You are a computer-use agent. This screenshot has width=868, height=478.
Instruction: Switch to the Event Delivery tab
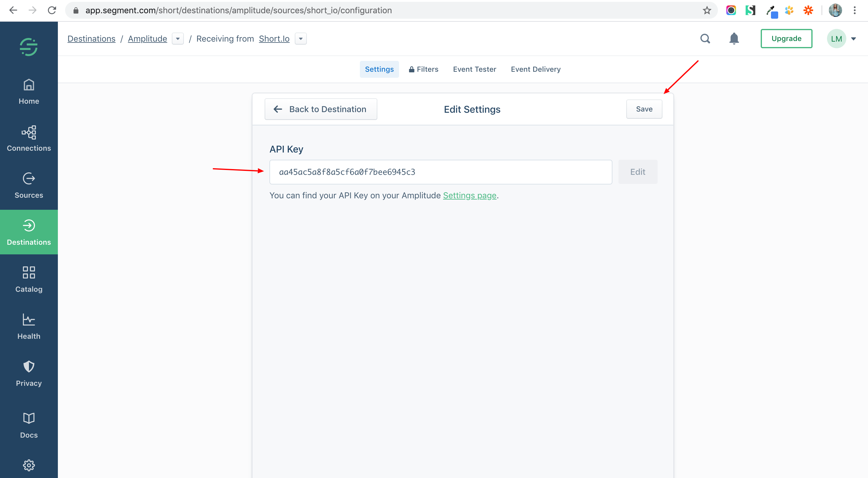pyautogui.click(x=536, y=69)
